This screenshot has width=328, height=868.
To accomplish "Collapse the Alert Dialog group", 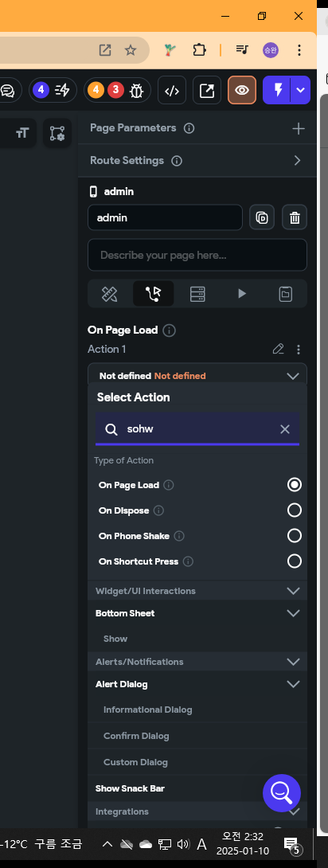I will (x=293, y=684).
